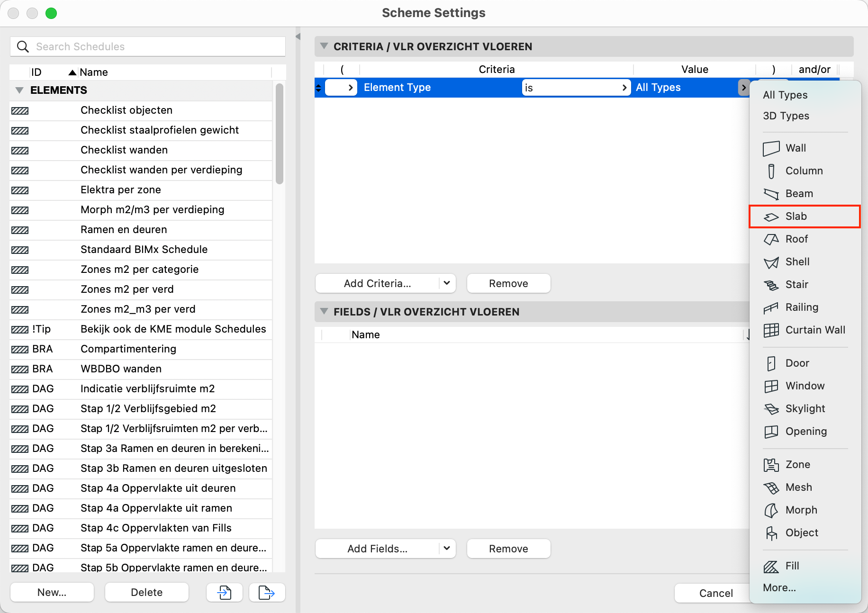Image resolution: width=868 pixels, height=613 pixels.
Task: Click schedule icon beside Compartimentering
Action: tap(20, 350)
